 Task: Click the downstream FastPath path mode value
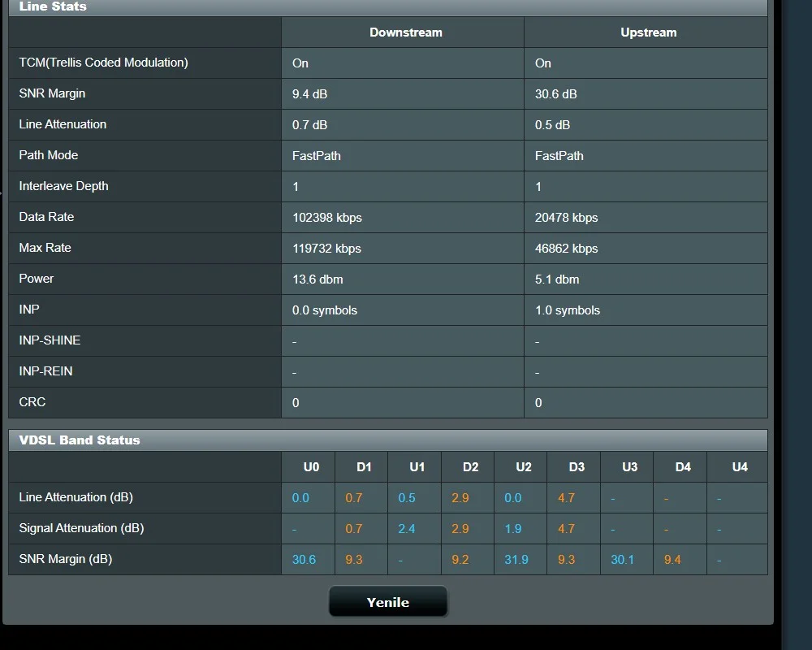pyautogui.click(x=317, y=156)
